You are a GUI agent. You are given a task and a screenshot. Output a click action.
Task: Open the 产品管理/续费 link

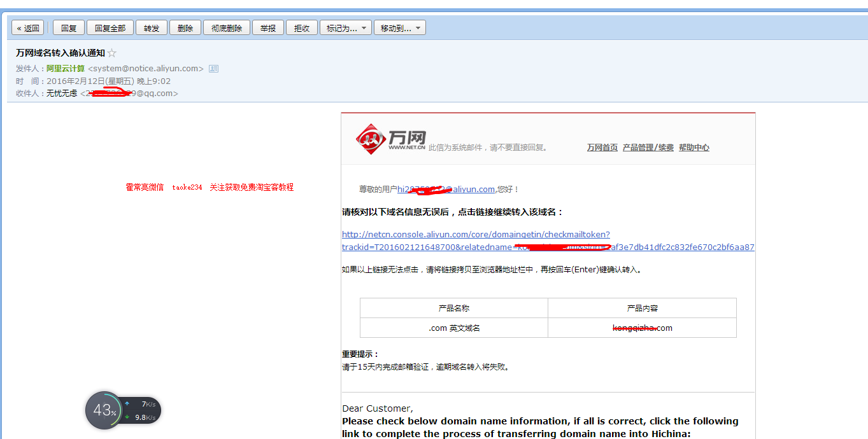pyautogui.click(x=648, y=148)
